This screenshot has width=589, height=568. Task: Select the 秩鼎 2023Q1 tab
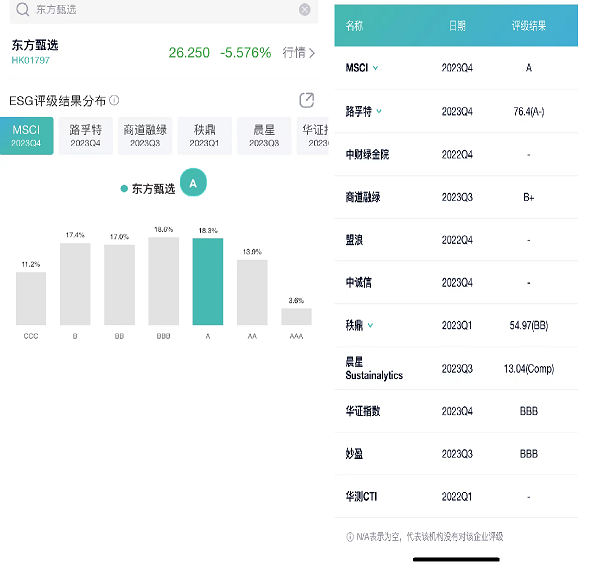(205, 136)
